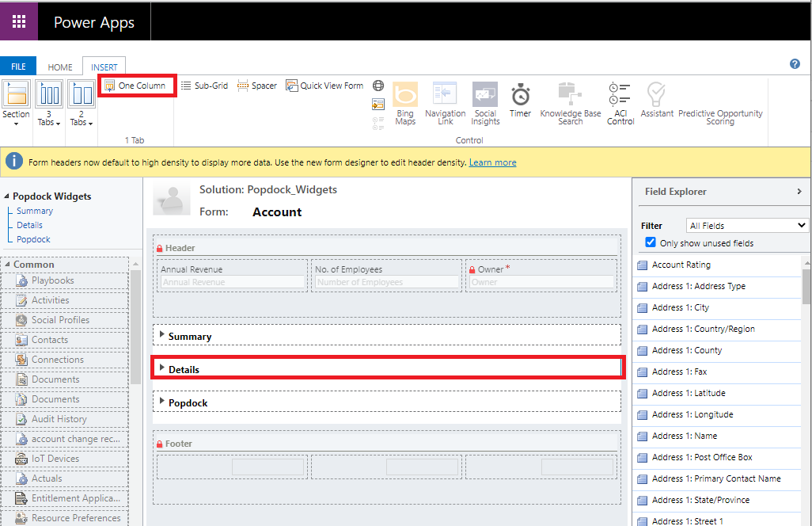Insert a Timer control
The height and width of the screenshot is (526, 812).
tap(520, 100)
